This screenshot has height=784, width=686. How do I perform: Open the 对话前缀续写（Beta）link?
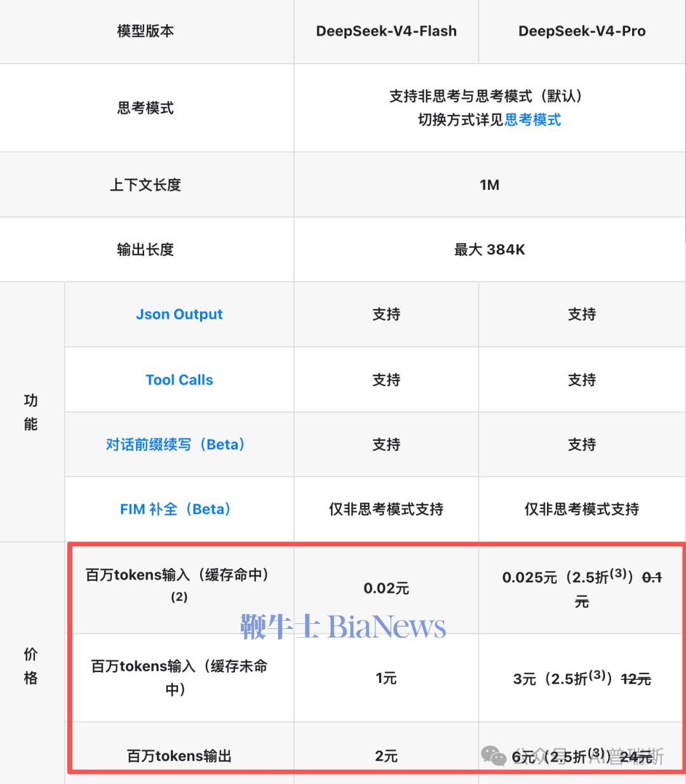pos(176,445)
